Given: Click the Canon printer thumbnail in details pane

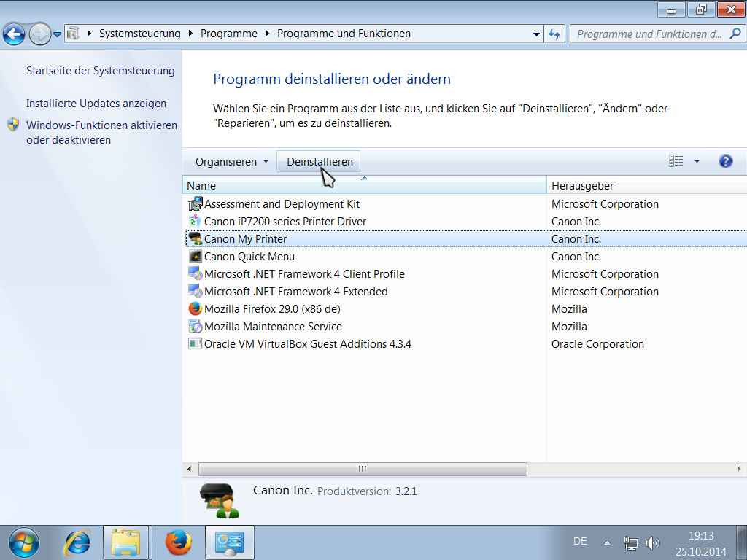Looking at the screenshot, I should click(x=220, y=500).
